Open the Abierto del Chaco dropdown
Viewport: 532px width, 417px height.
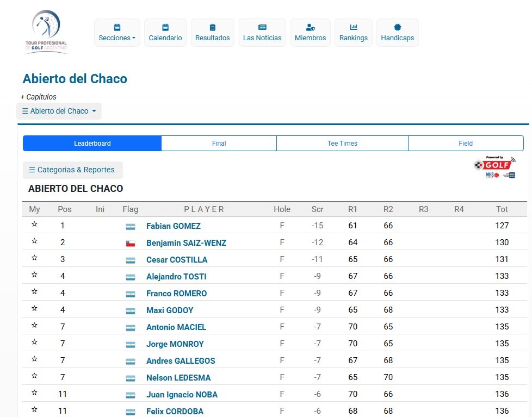click(59, 111)
